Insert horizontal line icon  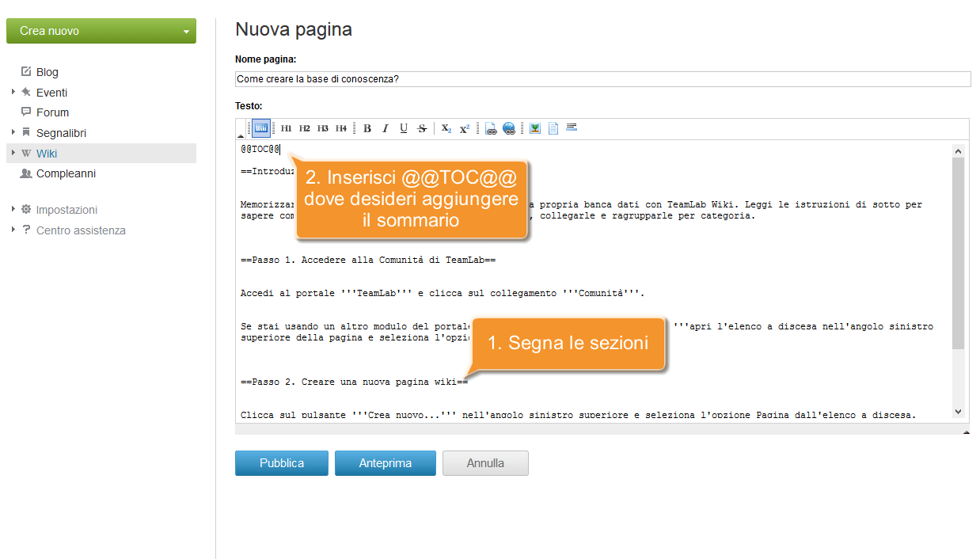click(572, 127)
